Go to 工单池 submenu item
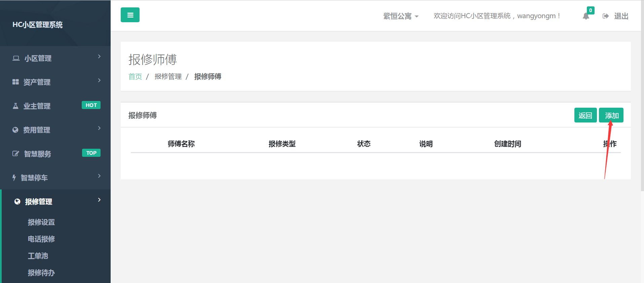This screenshot has height=283, width=644. coord(38,256)
